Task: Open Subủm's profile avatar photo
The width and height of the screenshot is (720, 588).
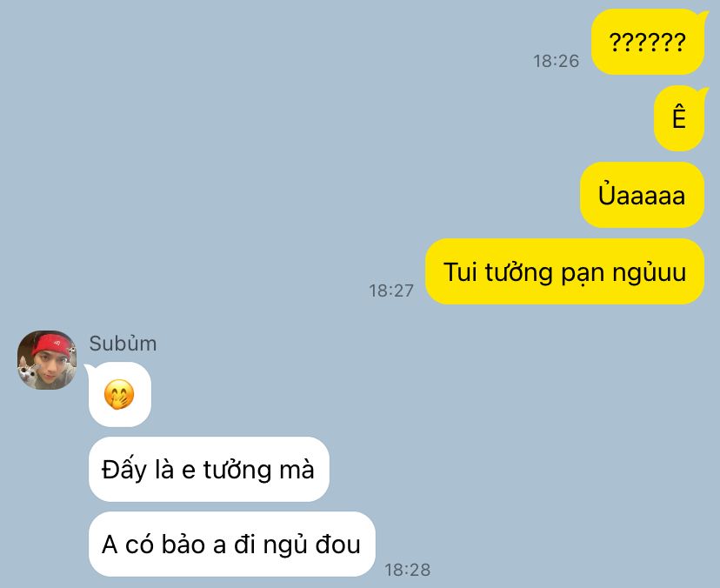Action: [47, 360]
